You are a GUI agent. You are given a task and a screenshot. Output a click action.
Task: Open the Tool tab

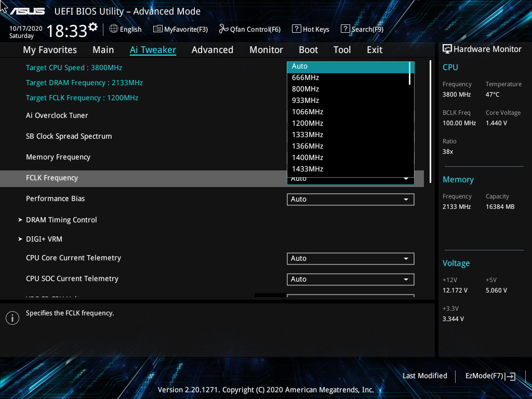(x=342, y=50)
